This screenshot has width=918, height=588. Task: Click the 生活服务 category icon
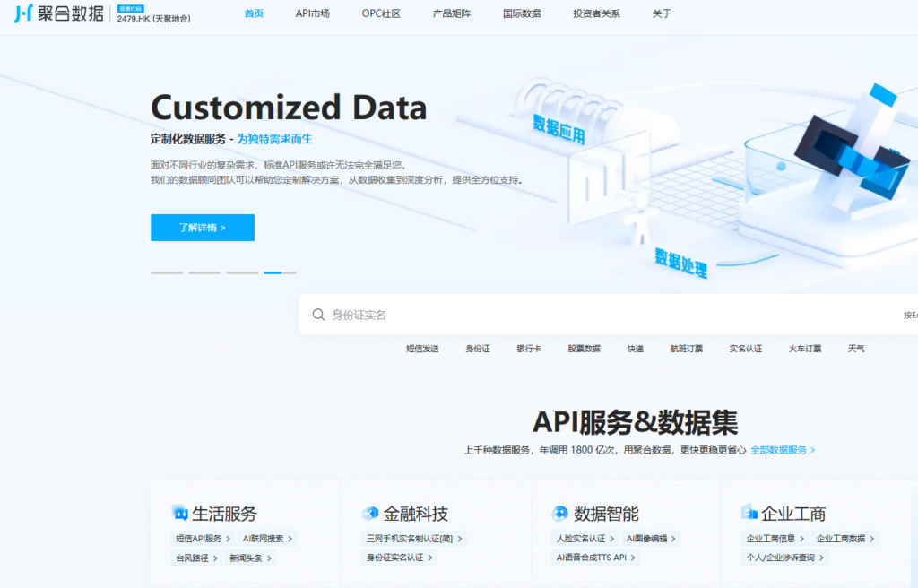(x=179, y=514)
